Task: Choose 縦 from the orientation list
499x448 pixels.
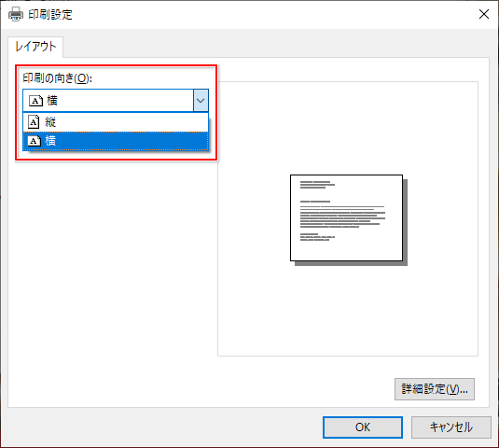Action: pos(116,122)
